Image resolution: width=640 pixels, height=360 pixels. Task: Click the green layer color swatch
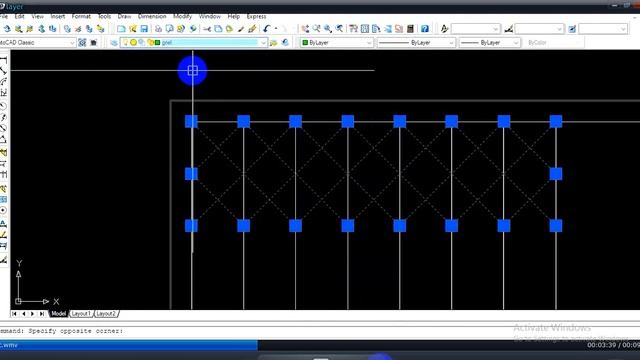point(158,42)
